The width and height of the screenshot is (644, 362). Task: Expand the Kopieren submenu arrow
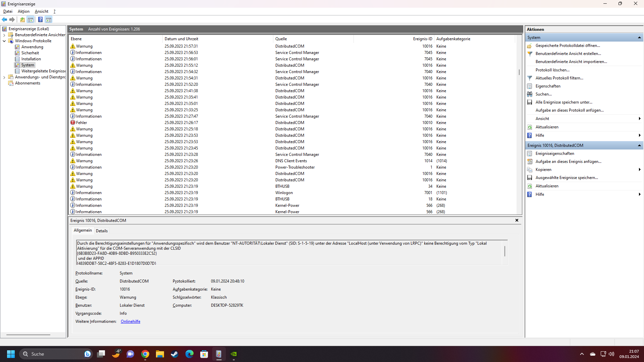[x=639, y=170]
